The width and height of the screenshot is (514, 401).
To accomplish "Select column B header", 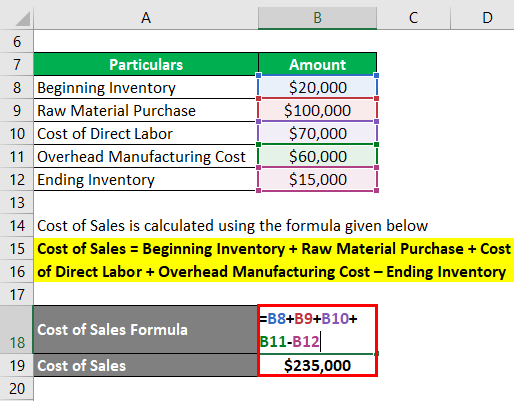I will [317, 18].
